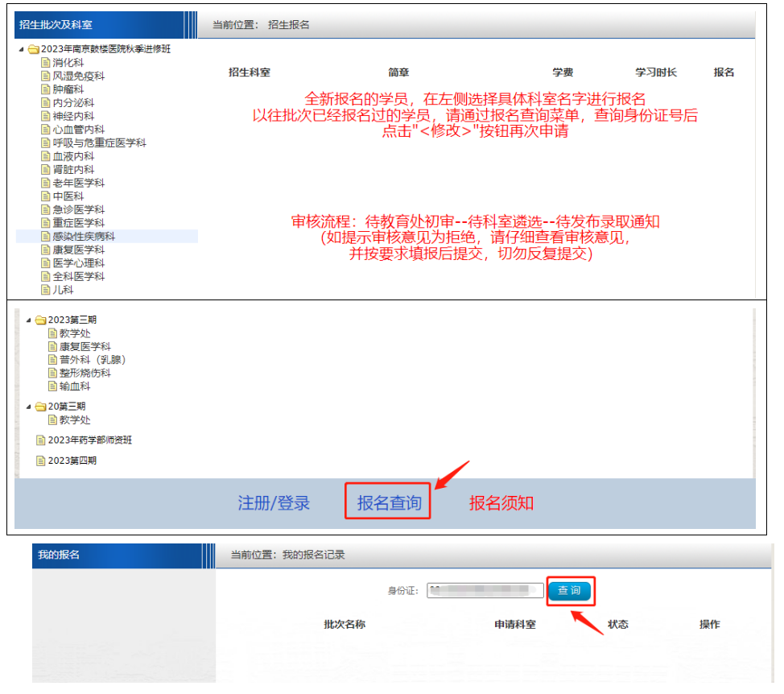Open 2023年药学部师资班 batch
Viewport: 784px width, 694px height.
(90, 440)
